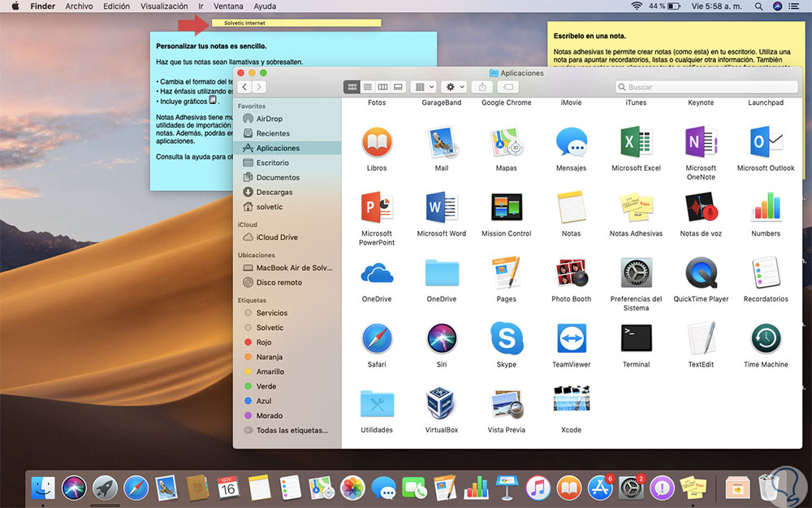Open Microsoft OneNote icon
812x508 pixels.
[x=701, y=142]
